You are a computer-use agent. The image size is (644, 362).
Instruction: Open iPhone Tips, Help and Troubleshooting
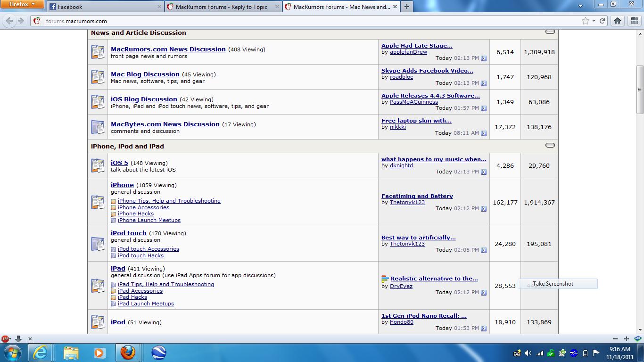(169, 201)
